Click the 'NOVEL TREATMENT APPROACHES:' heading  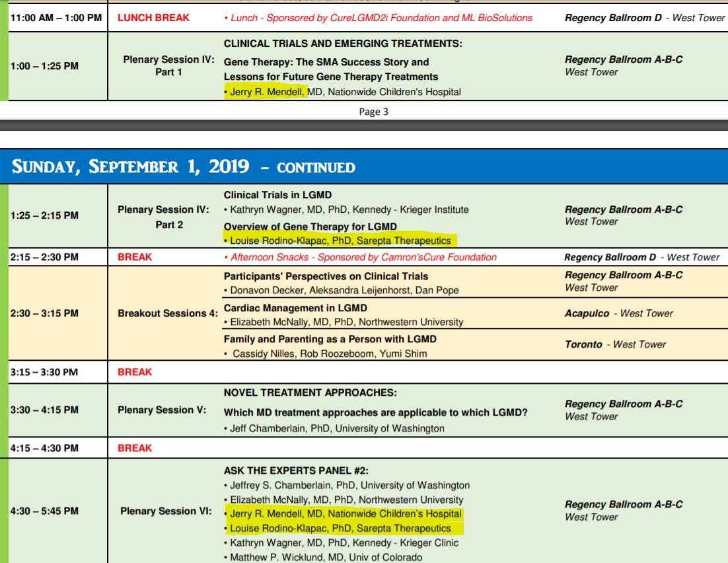310,393
